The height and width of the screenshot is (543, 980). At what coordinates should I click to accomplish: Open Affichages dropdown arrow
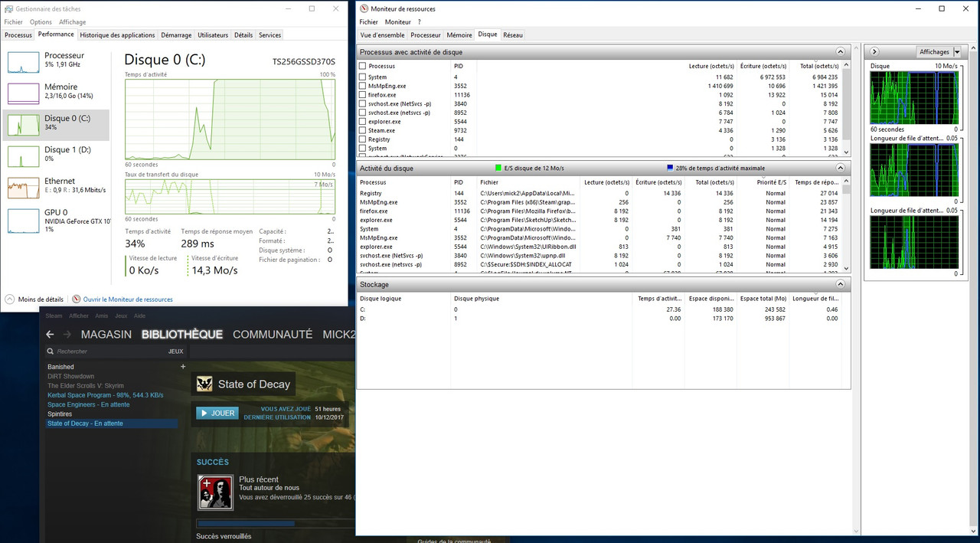point(956,52)
